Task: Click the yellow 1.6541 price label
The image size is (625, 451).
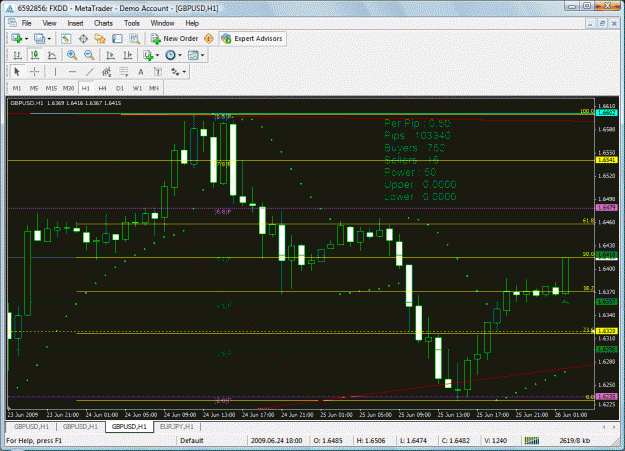Action: pyautogui.click(x=606, y=160)
